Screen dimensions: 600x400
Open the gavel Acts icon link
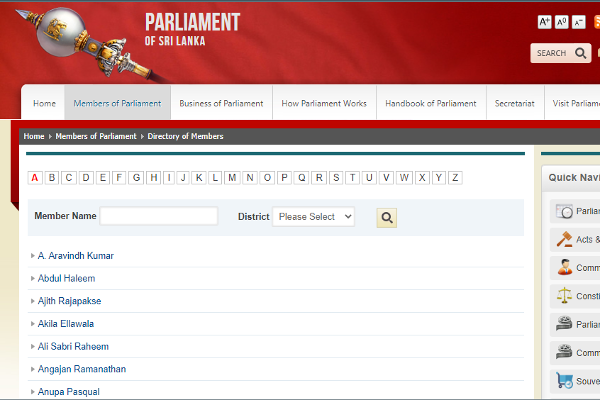pyautogui.click(x=564, y=239)
